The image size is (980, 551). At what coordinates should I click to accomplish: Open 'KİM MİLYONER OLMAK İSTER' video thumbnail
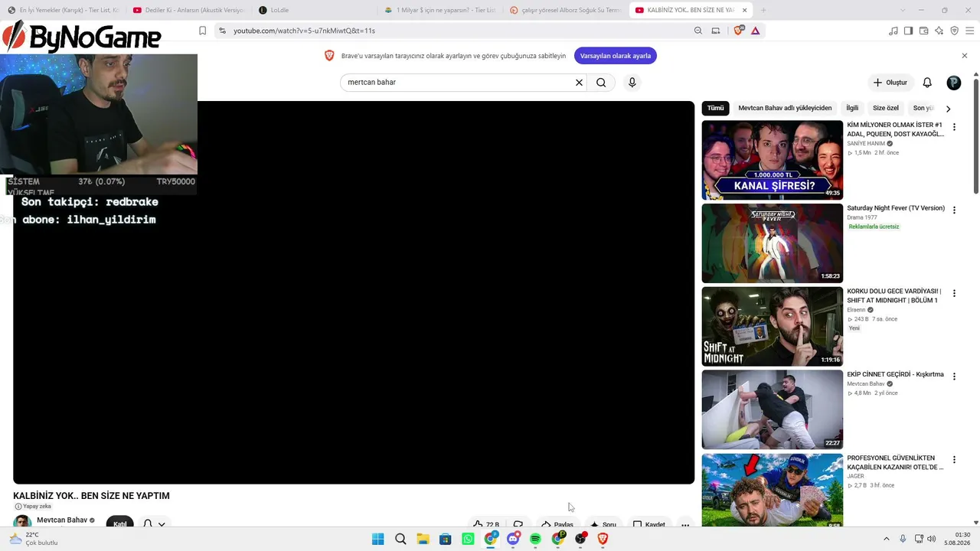[x=773, y=160]
